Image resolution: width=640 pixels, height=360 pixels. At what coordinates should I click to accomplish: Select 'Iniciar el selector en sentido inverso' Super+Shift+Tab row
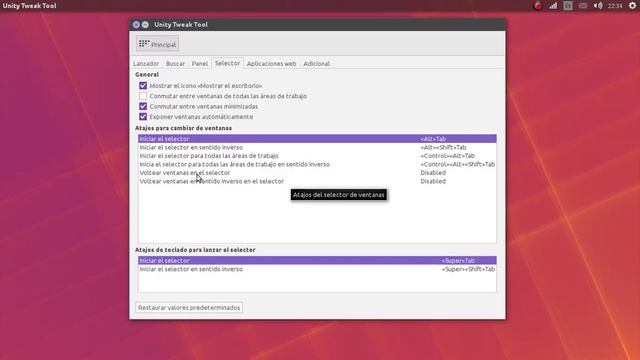pyautogui.click(x=317, y=269)
